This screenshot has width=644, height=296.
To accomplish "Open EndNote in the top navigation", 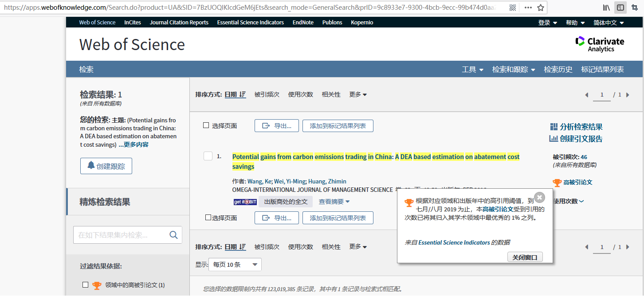I will [303, 23].
